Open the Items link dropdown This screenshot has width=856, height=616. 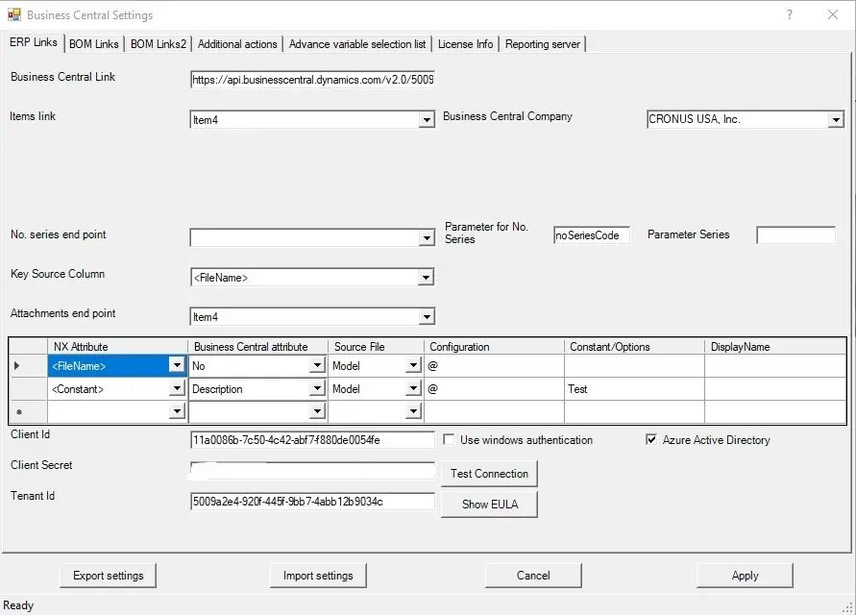427,120
